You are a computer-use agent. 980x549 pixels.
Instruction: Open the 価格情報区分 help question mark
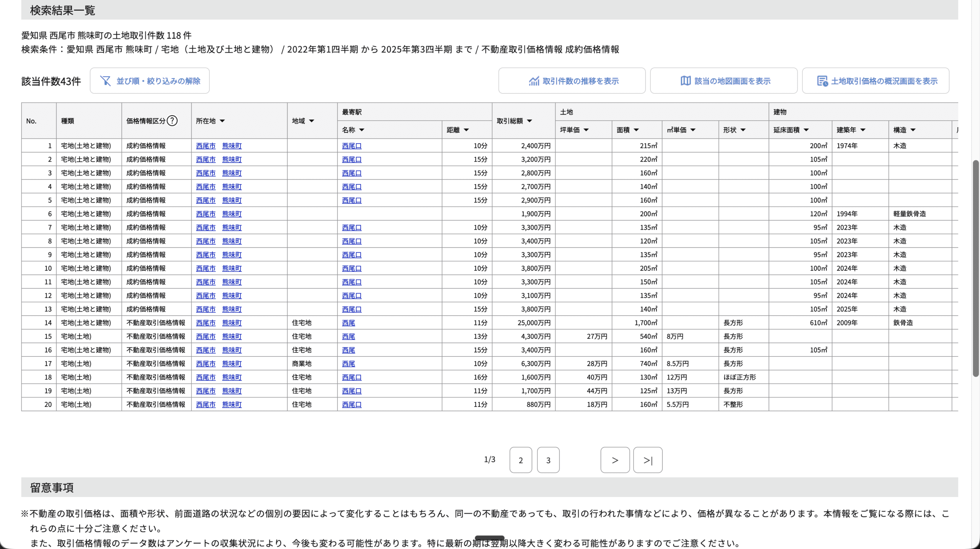click(x=172, y=121)
